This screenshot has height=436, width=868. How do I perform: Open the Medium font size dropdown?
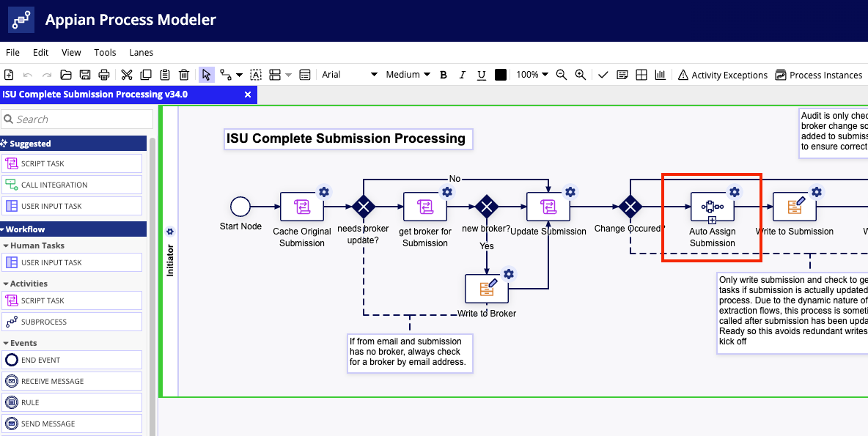(x=408, y=75)
